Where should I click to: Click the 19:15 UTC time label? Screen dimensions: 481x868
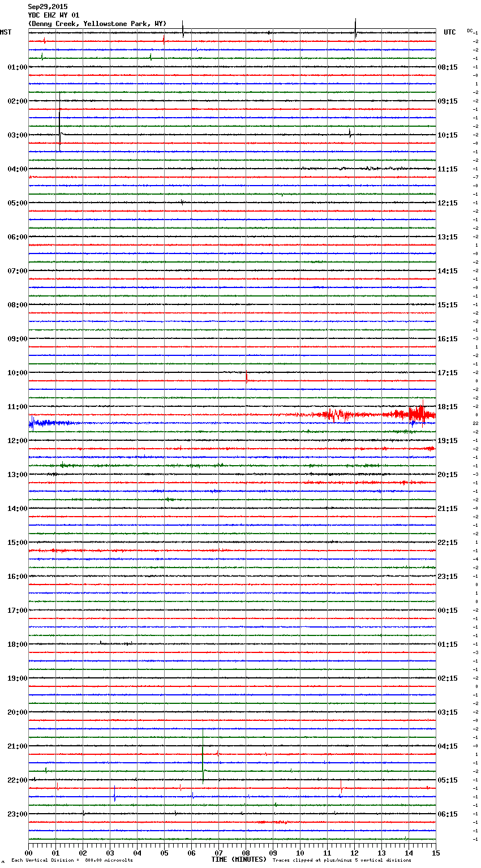pos(448,441)
